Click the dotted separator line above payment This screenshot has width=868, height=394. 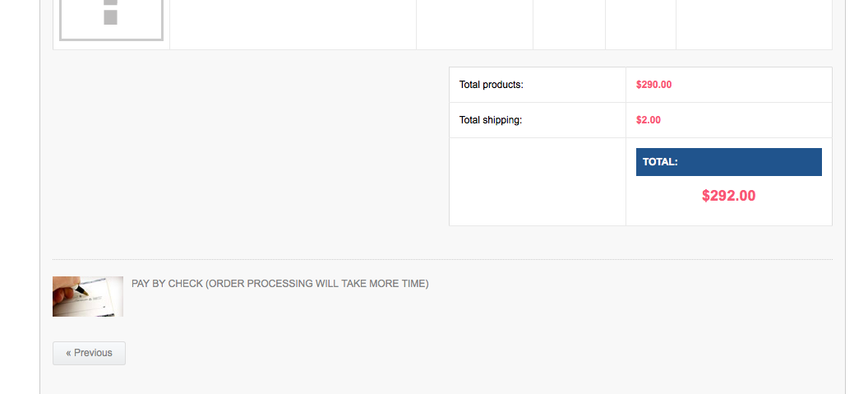click(x=442, y=260)
